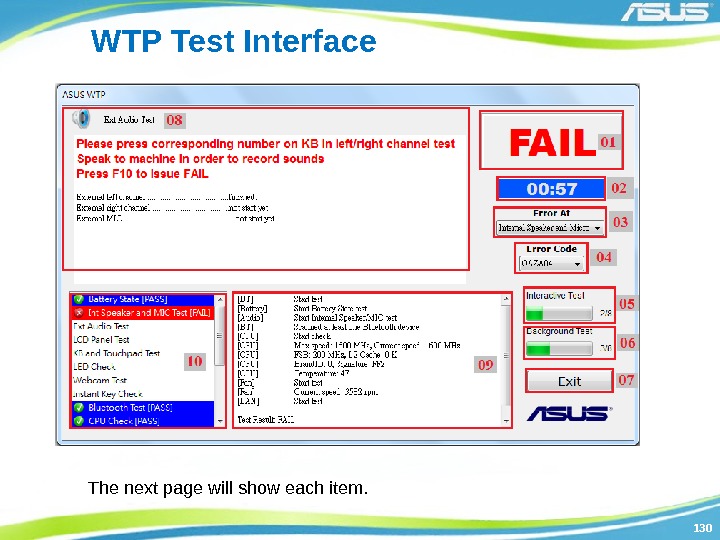The width and height of the screenshot is (720, 540).
Task: Click the Temperature log line
Action: click(x=293, y=373)
